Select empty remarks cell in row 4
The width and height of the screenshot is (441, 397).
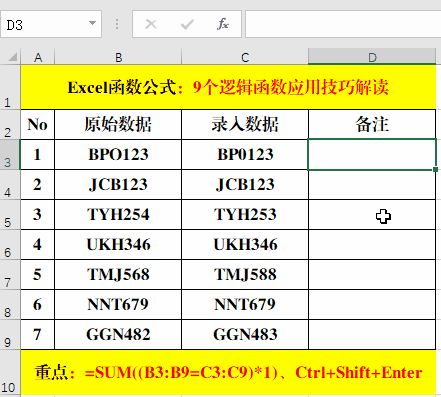tap(372, 184)
